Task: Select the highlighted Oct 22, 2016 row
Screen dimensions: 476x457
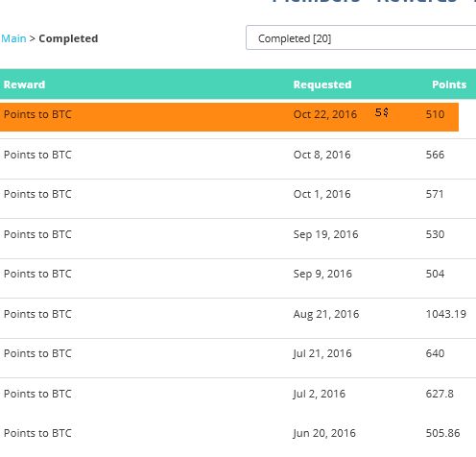Action: coord(229,117)
